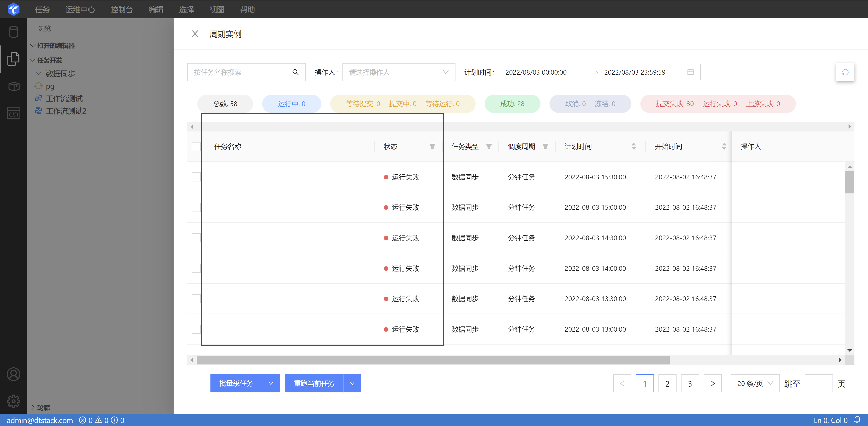Click the search magnifier icon
The width and height of the screenshot is (868, 426).
tap(295, 72)
